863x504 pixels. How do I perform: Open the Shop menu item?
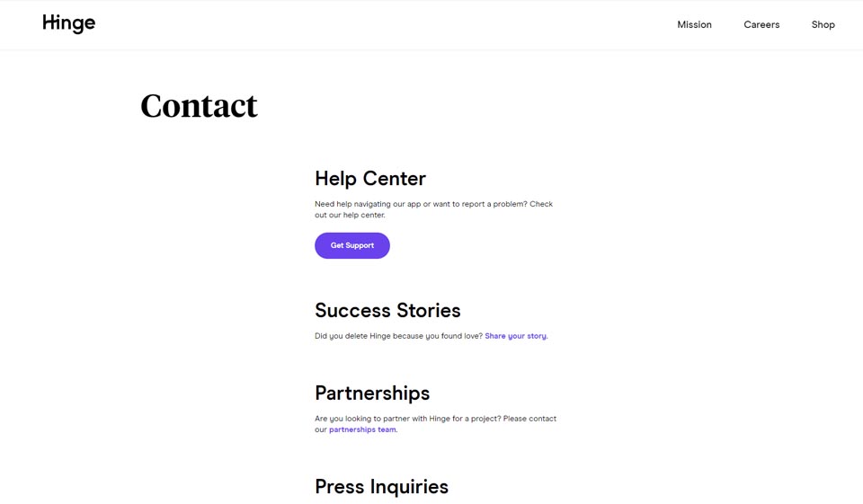[823, 25]
